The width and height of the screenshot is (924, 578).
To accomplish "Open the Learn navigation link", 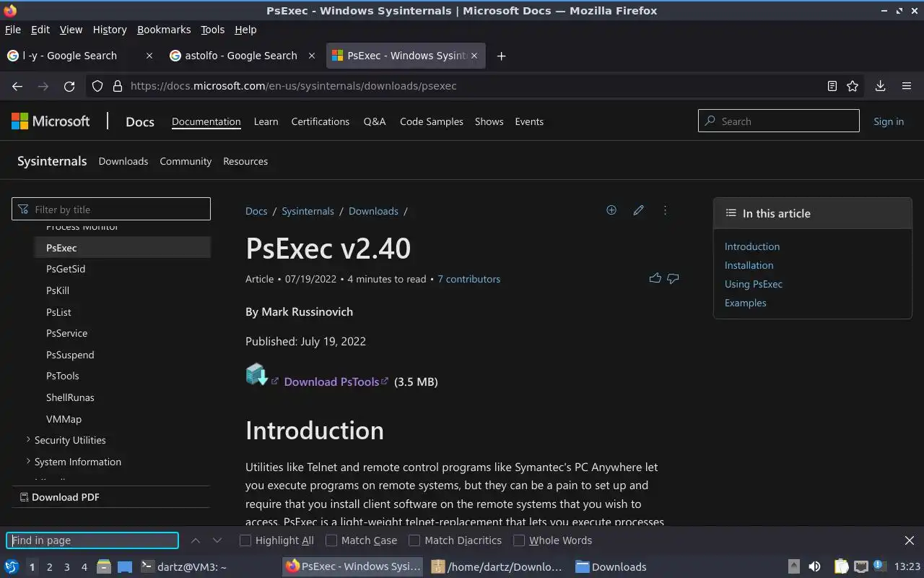I will click(266, 121).
